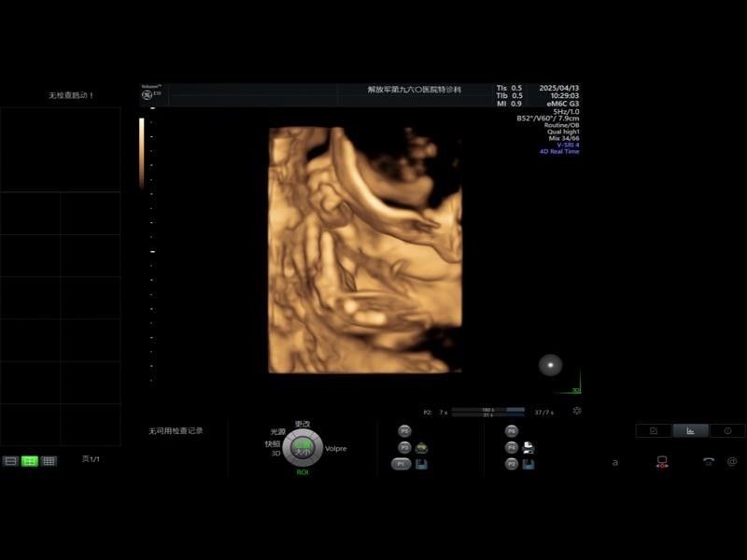Click the P2 button

click(511, 464)
